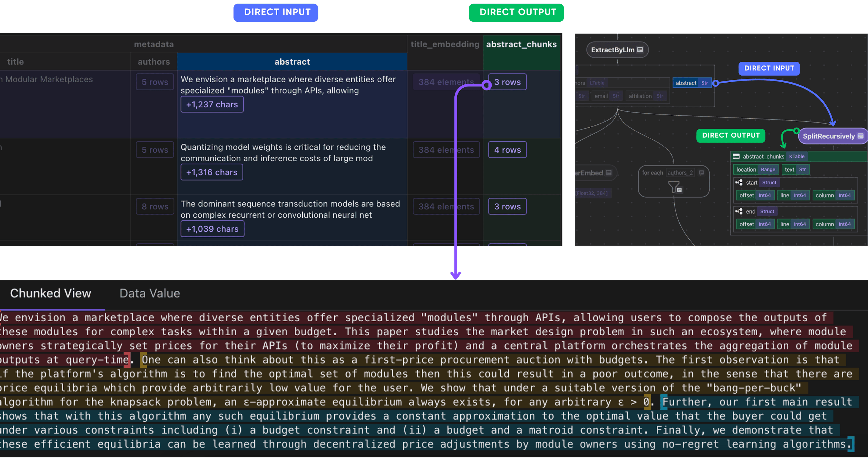Click the table icon beside abstract_chunks

[736, 157]
